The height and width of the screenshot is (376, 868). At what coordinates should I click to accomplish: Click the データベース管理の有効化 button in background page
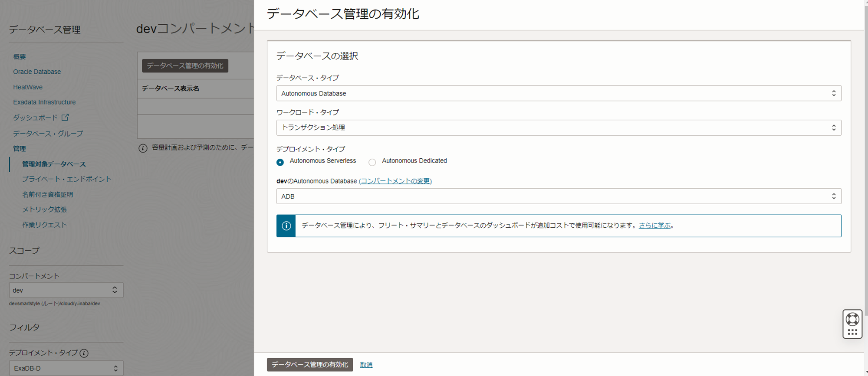click(185, 66)
